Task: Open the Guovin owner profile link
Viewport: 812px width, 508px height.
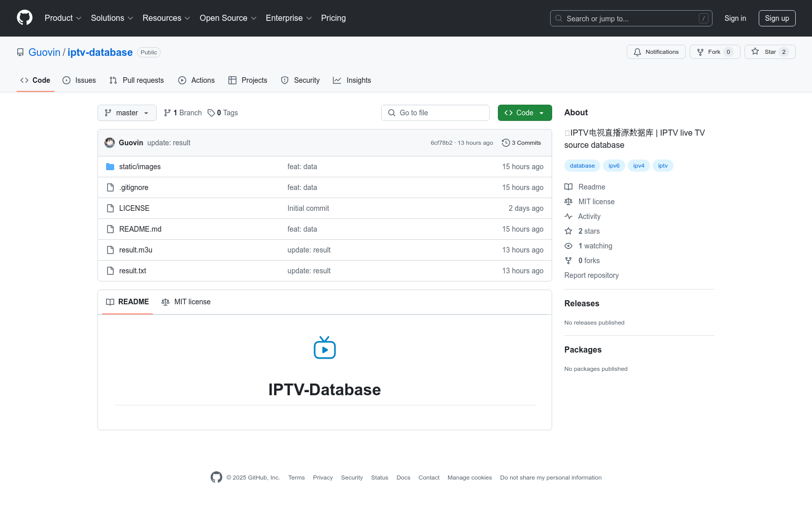Action: (x=44, y=52)
